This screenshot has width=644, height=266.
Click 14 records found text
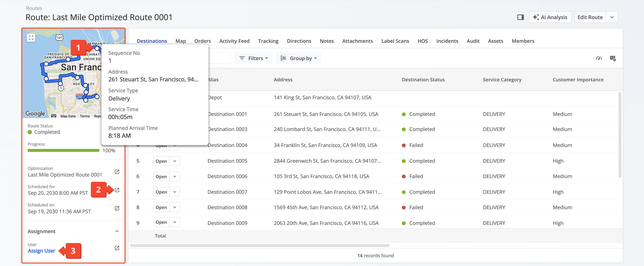(375, 256)
